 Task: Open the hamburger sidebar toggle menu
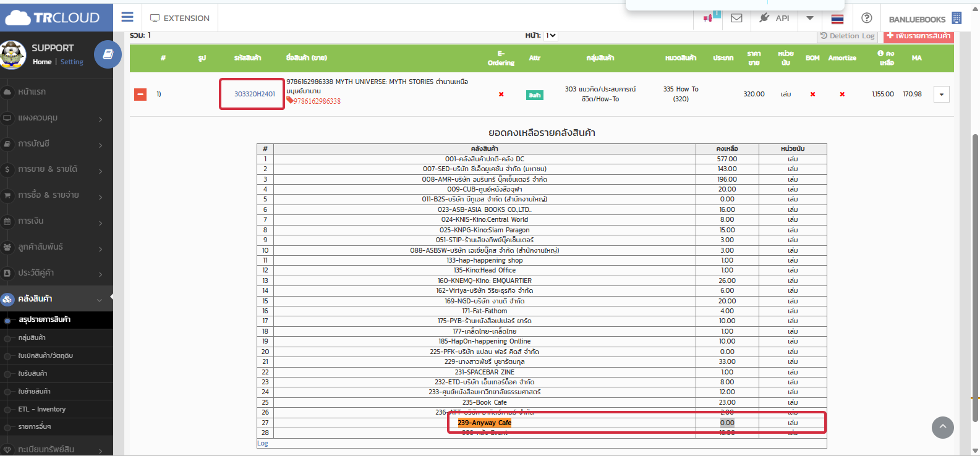127,17
